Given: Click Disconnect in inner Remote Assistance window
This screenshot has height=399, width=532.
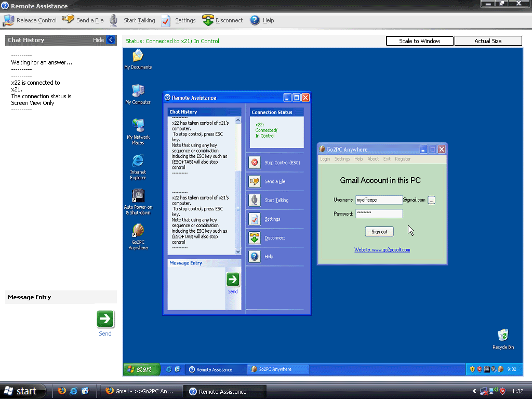Looking at the screenshot, I should 267,238.
